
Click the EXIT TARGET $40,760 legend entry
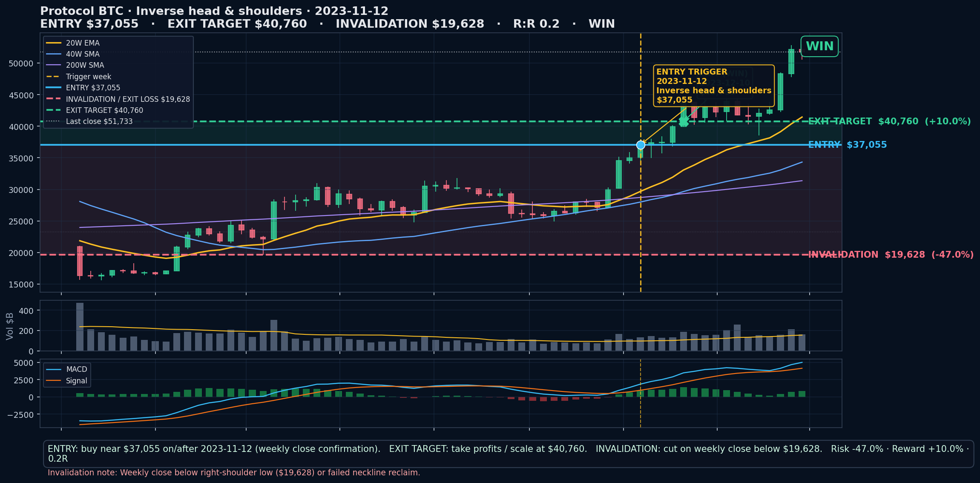click(x=95, y=110)
